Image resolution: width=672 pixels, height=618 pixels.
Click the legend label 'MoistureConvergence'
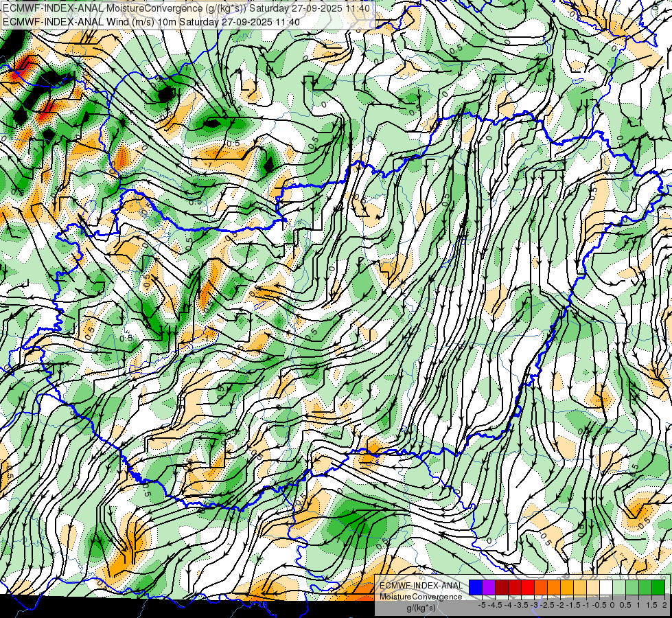pyautogui.click(x=421, y=597)
